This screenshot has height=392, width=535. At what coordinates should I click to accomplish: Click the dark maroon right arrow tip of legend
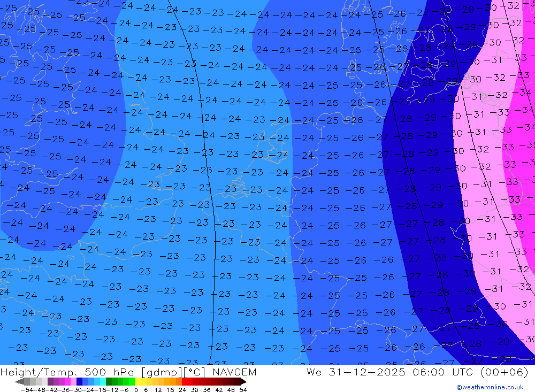(243, 381)
